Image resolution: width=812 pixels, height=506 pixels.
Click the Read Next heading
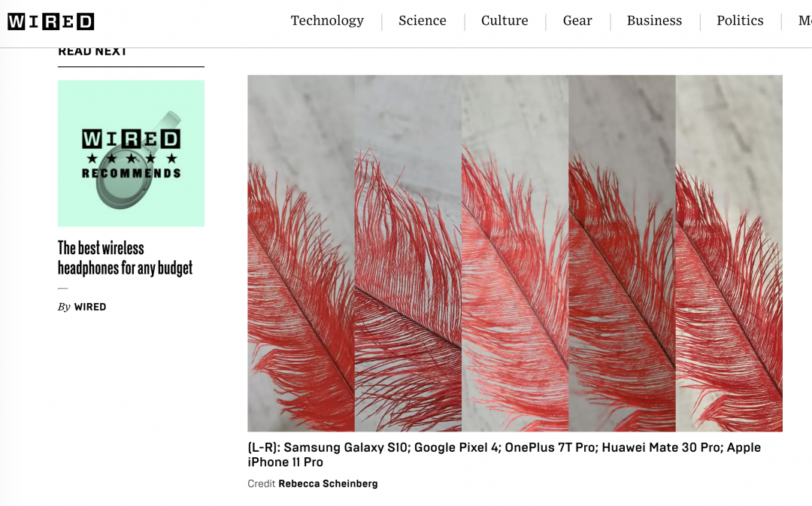[92, 51]
